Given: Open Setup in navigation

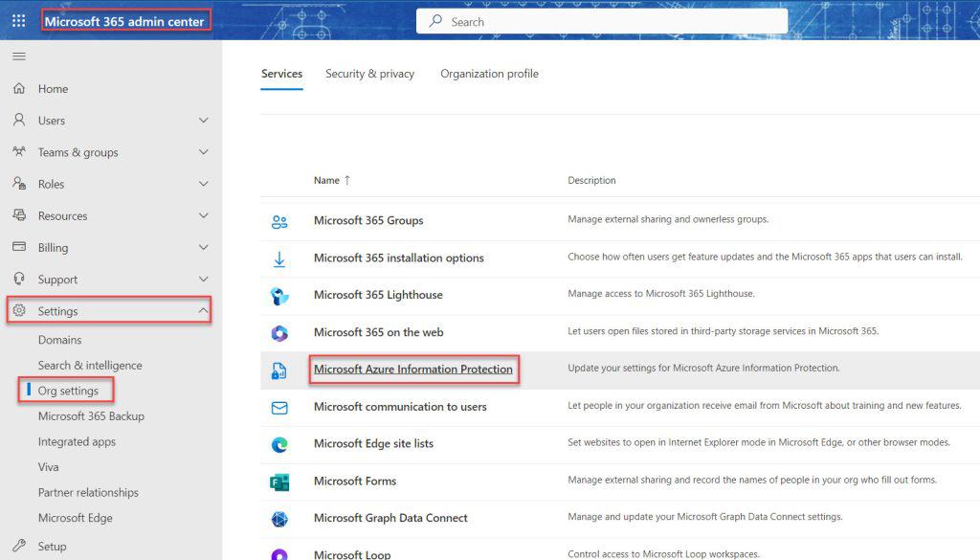Looking at the screenshot, I should [x=52, y=547].
